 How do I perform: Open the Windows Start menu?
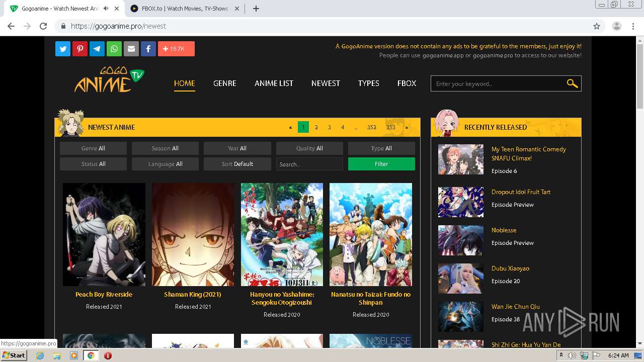(14, 355)
